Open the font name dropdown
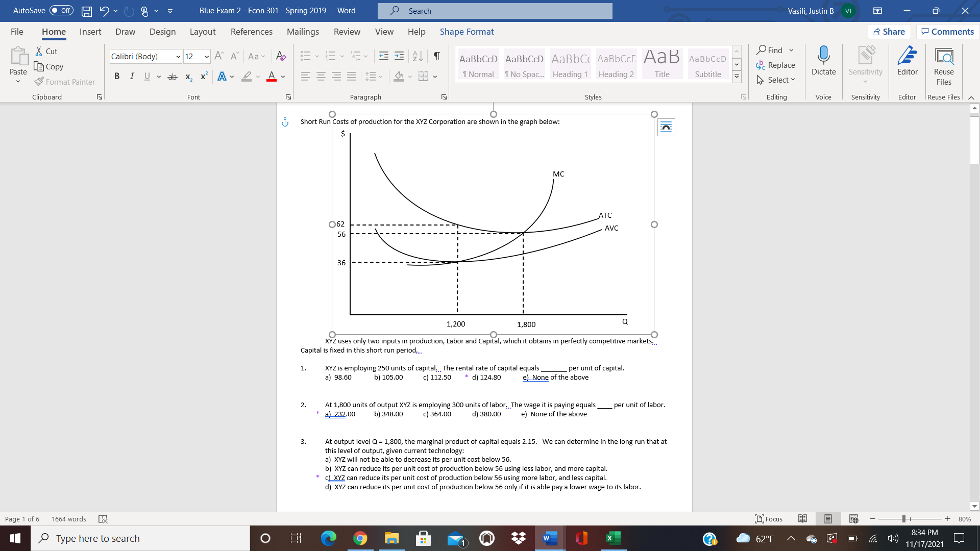Viewport: 980px width, 551px height. click(177, 56)
